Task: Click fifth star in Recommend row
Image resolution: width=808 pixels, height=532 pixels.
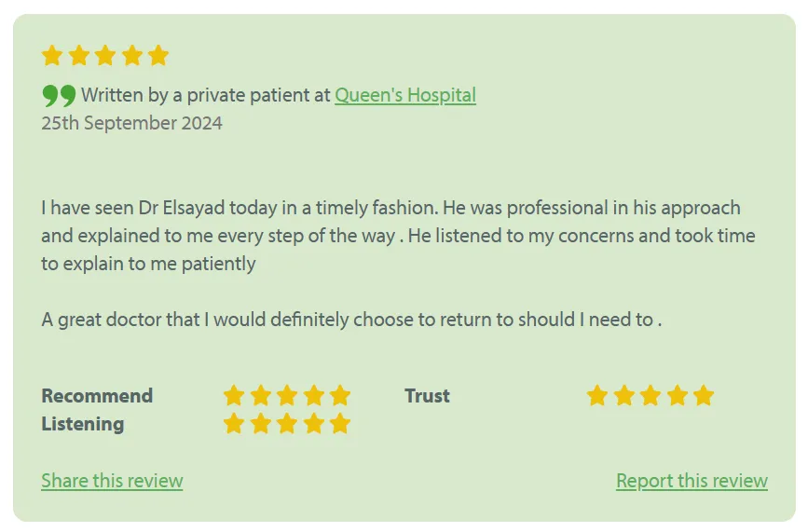Action: tap(340, 396)
